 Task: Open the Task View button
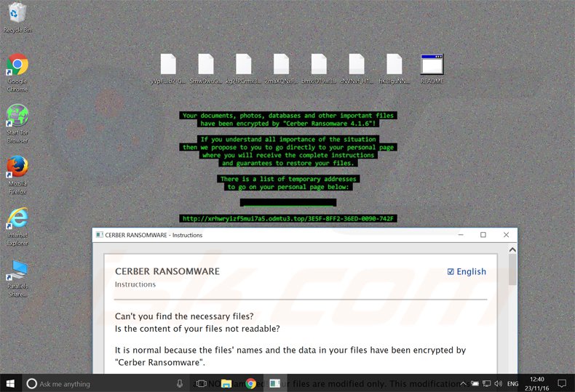point(202,383)
